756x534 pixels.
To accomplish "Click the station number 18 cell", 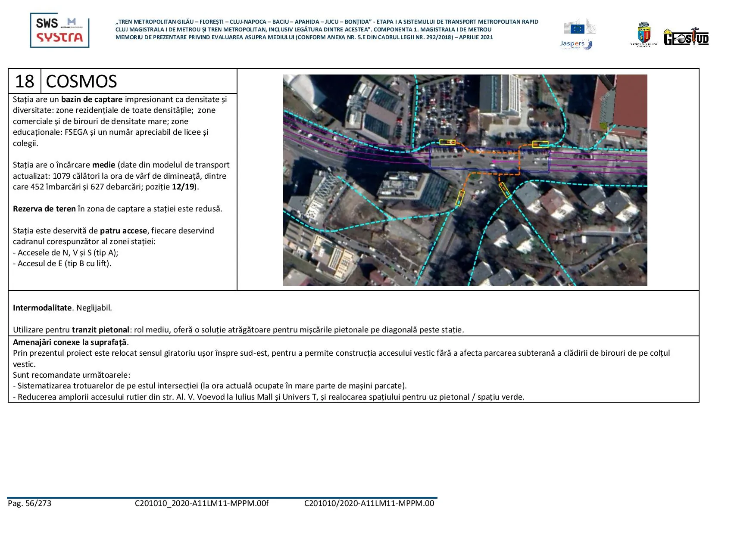I will coord(25,81).
